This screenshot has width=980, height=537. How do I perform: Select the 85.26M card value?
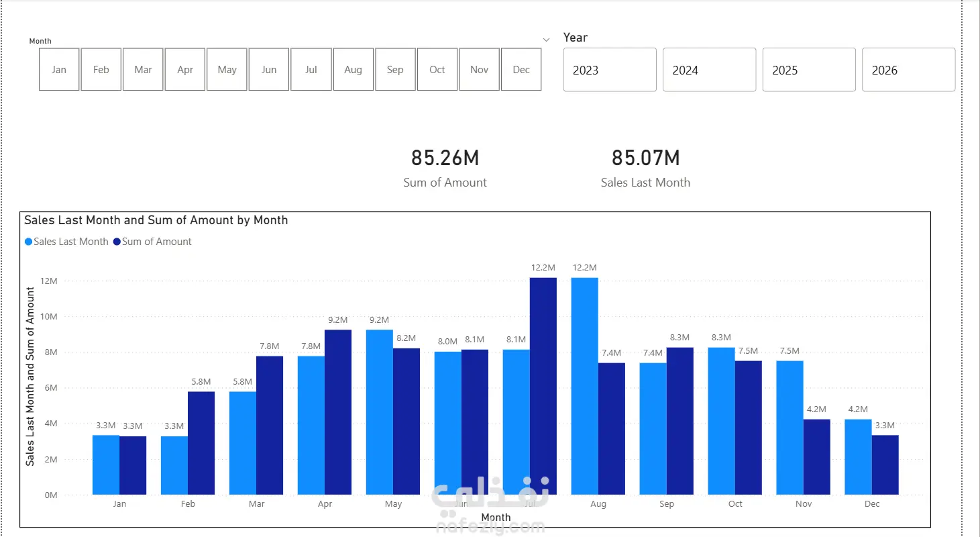click(x=445, y=158)
